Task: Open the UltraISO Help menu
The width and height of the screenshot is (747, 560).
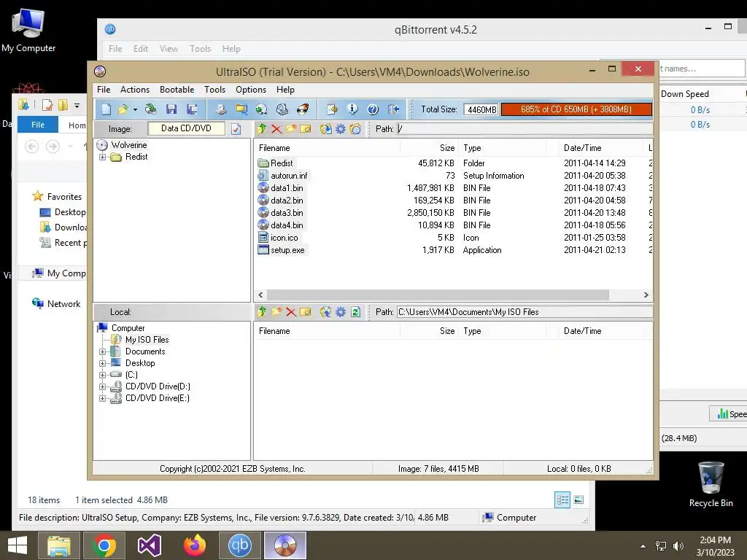Action: tap(285, 90)
